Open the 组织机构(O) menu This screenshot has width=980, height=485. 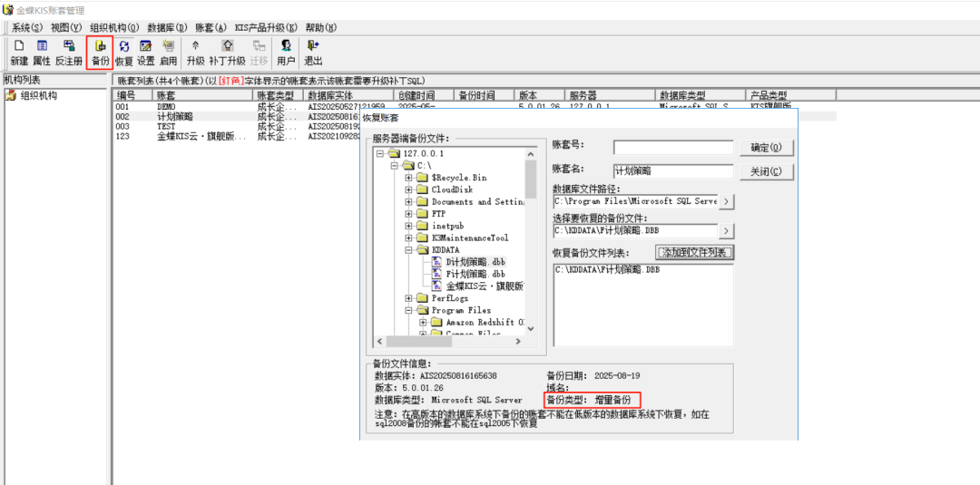click(x=114, y=27)
